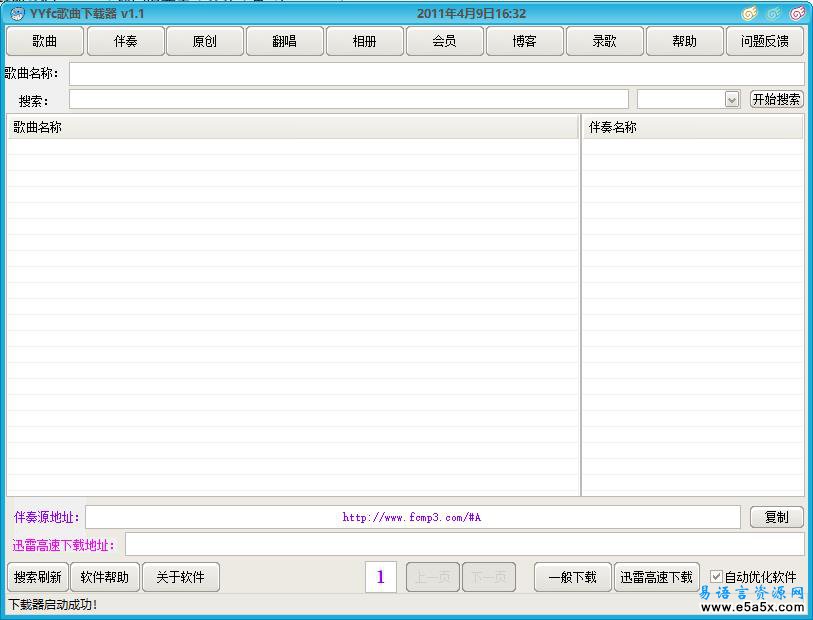Open the 原创 (Original) section
The height and width of the screenshot is (620, 813).
click(x=205, y=41)
